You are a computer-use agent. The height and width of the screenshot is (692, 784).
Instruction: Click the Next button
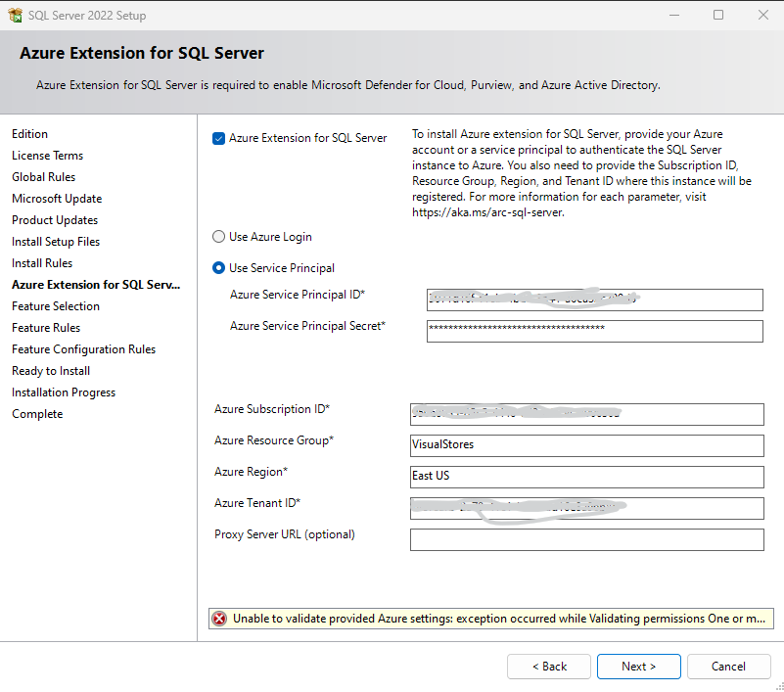pos(638,666)
